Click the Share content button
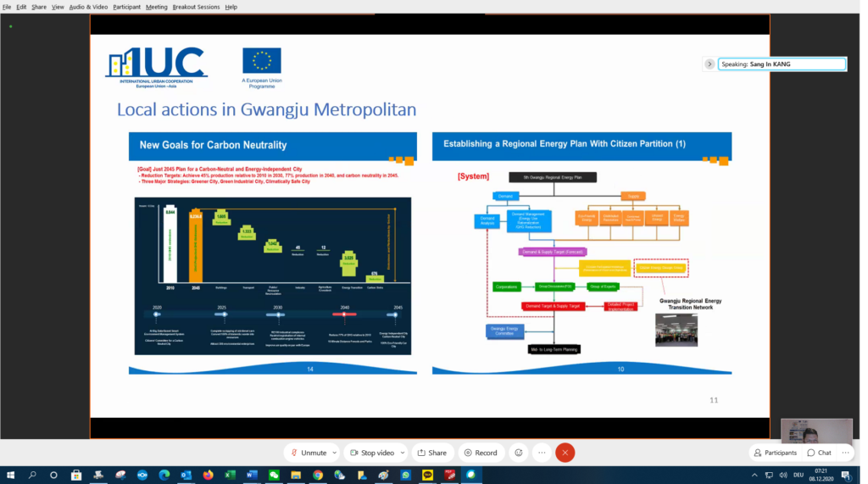This screenshot has width=868, height=484. pos(431,453)
